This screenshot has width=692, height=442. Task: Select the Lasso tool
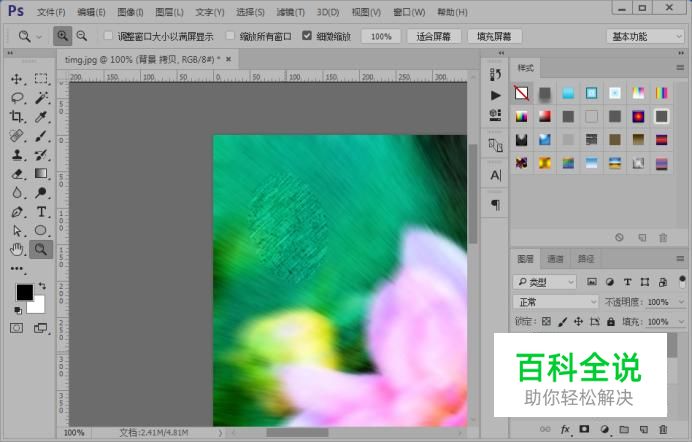tap(17, 97)
